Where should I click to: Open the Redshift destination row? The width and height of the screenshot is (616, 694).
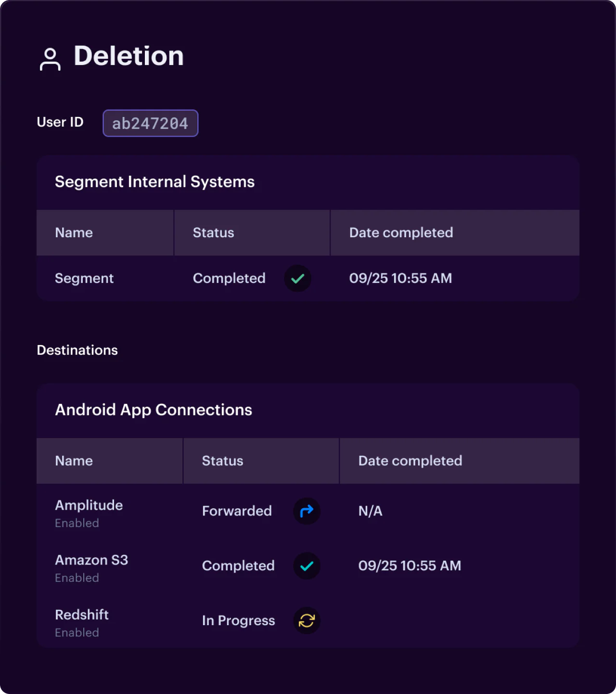click(x=82, y=615)
